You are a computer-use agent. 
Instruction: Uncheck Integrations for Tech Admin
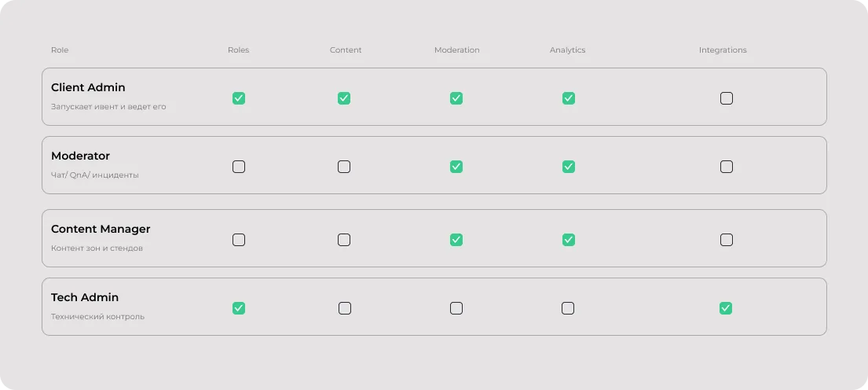[x=726, y=308]
